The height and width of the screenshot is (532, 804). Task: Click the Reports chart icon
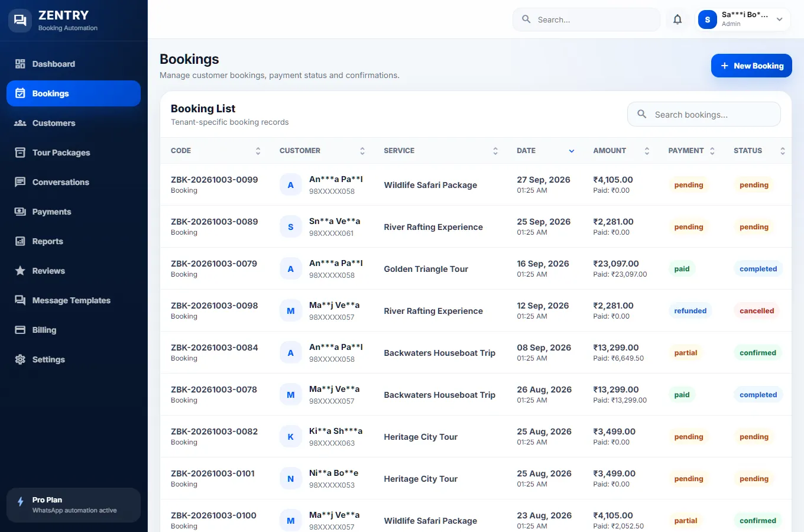[x=20, y=241]
